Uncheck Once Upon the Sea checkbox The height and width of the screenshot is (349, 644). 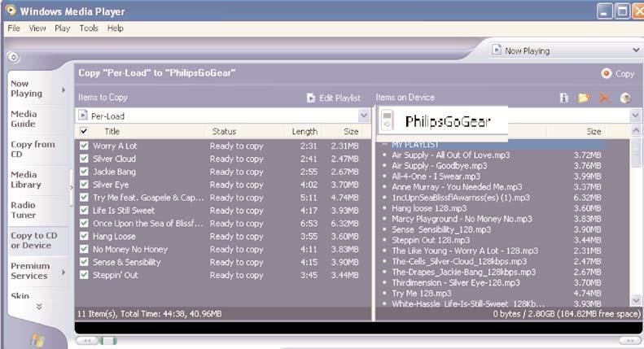click(84, 224)
